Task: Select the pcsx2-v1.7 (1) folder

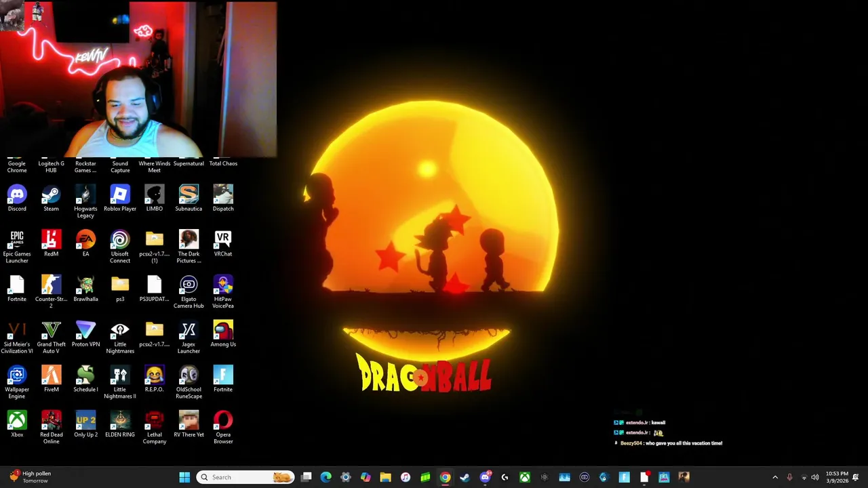Action: coord(154,247)
